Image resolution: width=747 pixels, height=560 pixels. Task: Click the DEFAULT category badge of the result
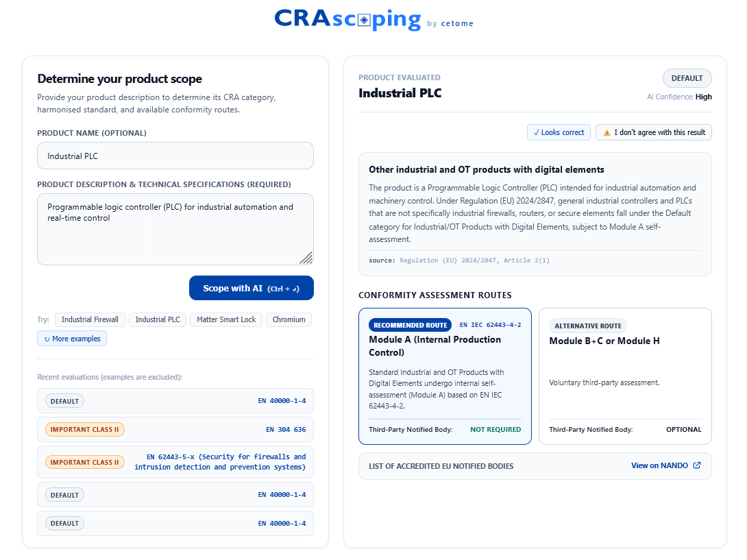tap(687, 78)
